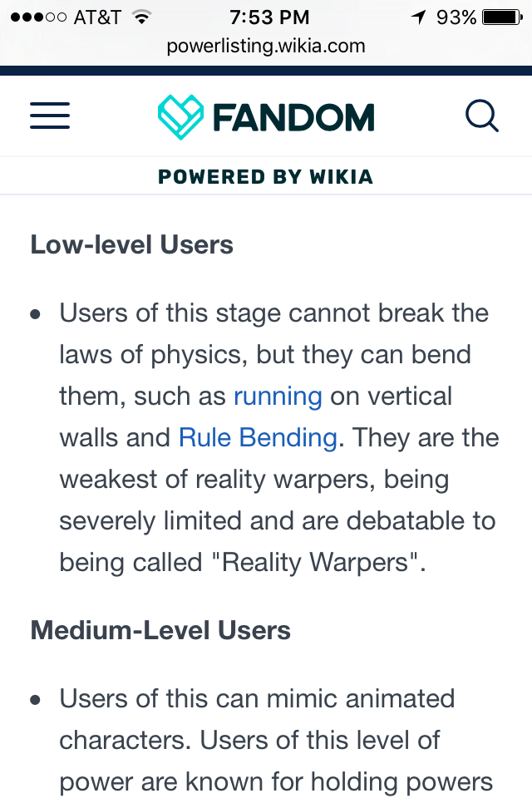Image resolution: width=532 pixels, height=798 pixels.
Task: Click the Fandom heart logo
Action: coord(180,116)
